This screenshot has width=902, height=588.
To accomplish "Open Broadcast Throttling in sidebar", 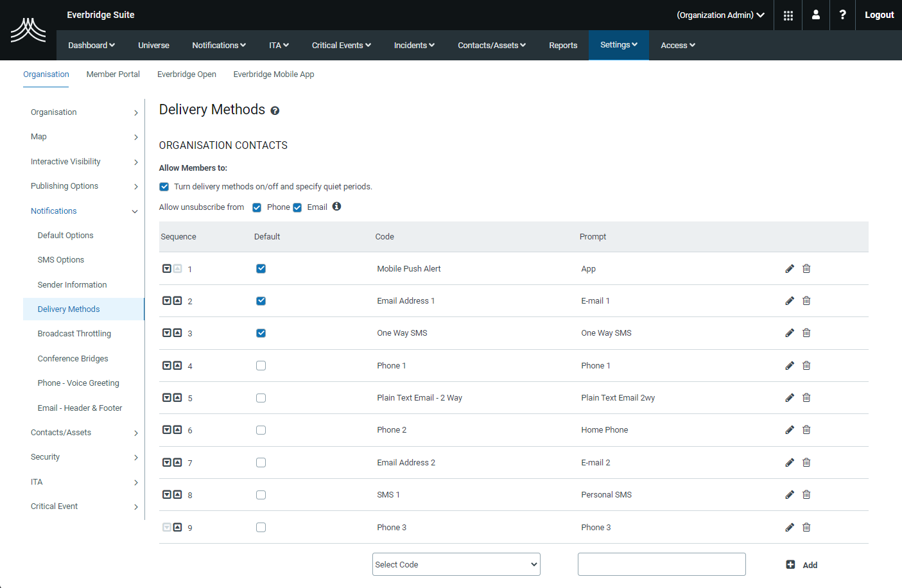I will coord(74,334).
